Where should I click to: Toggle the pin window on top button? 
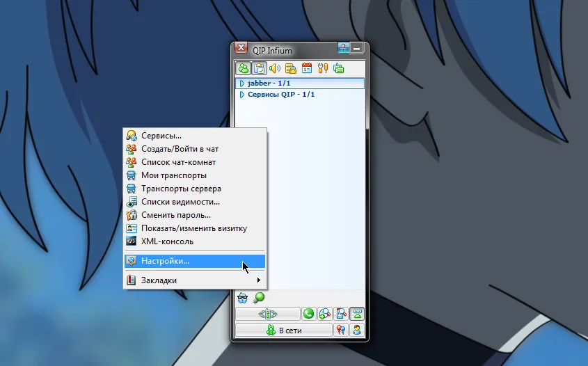click(343, 48)
